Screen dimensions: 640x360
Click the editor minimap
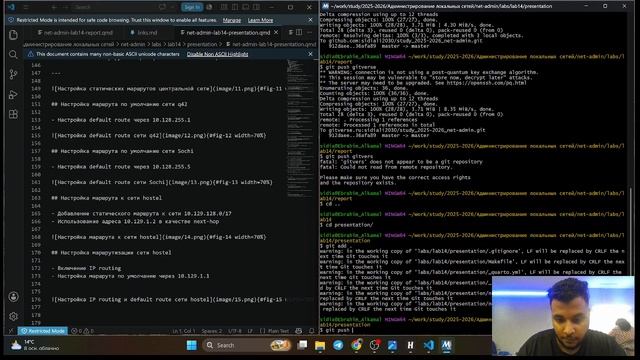300,129
